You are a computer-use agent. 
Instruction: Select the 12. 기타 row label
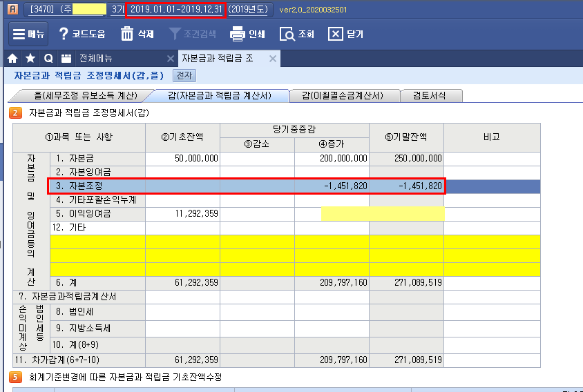97,227
